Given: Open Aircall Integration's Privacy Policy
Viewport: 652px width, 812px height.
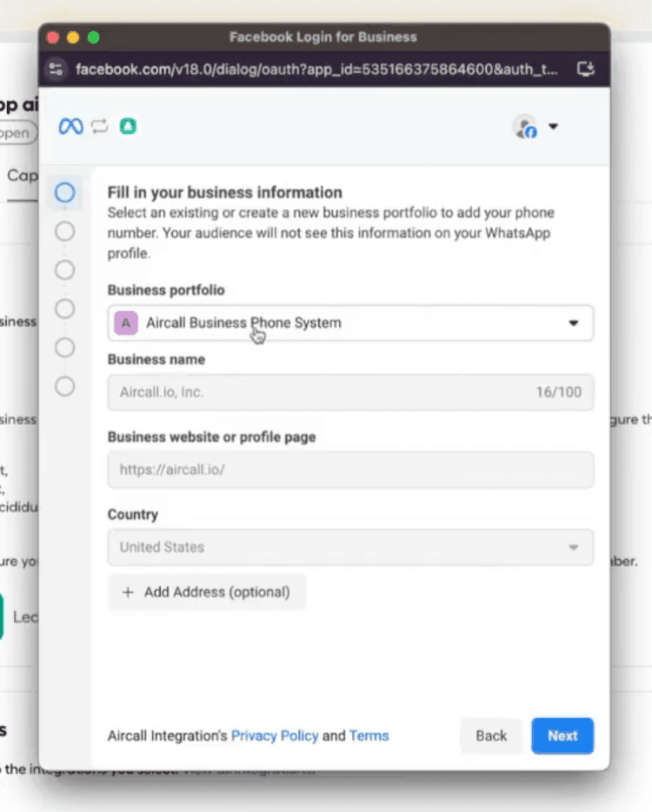Looking at the screenshot, I should point(275,735).
